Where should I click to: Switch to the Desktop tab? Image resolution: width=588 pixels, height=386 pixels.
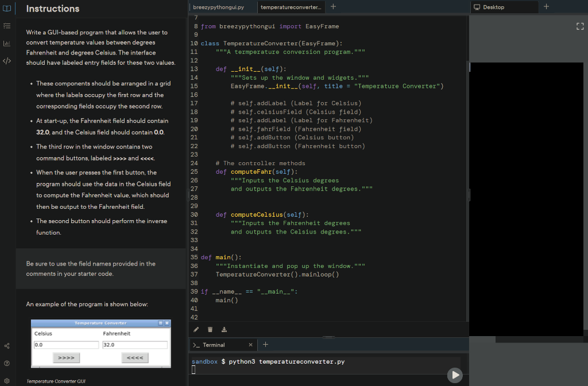coord(494,7)
